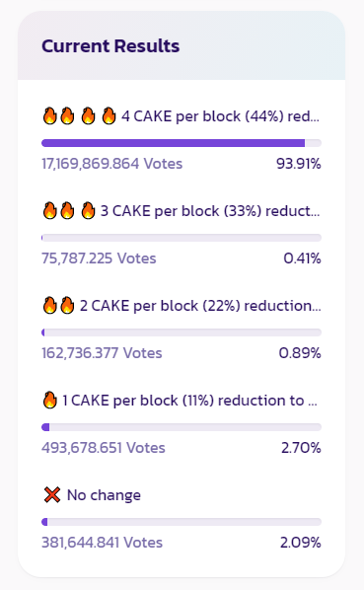The width and height of the screenshot is (364, 590).
Task: Click the 493,678.651 Votes count
Action: pyautogui.click(x=104, y=448)
